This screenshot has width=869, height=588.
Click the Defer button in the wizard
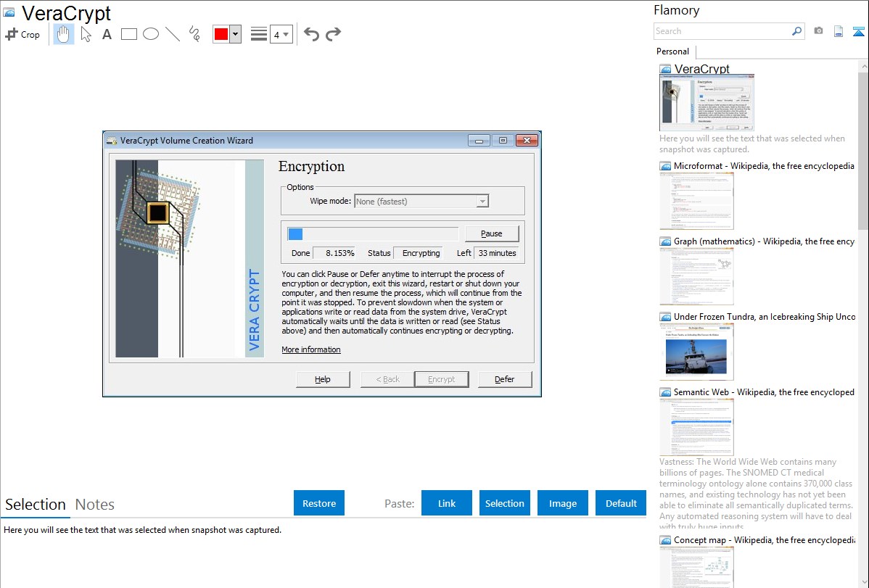point(504,379)
